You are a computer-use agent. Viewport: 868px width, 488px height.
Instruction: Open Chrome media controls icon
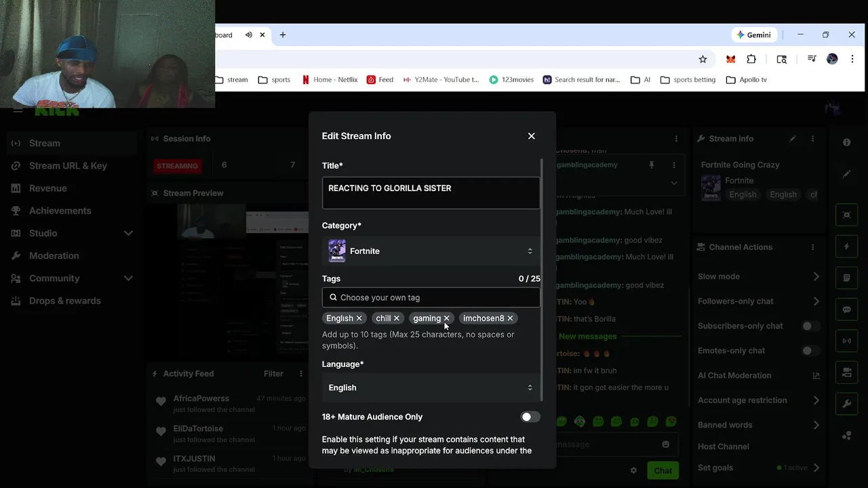tap(812, 60)
